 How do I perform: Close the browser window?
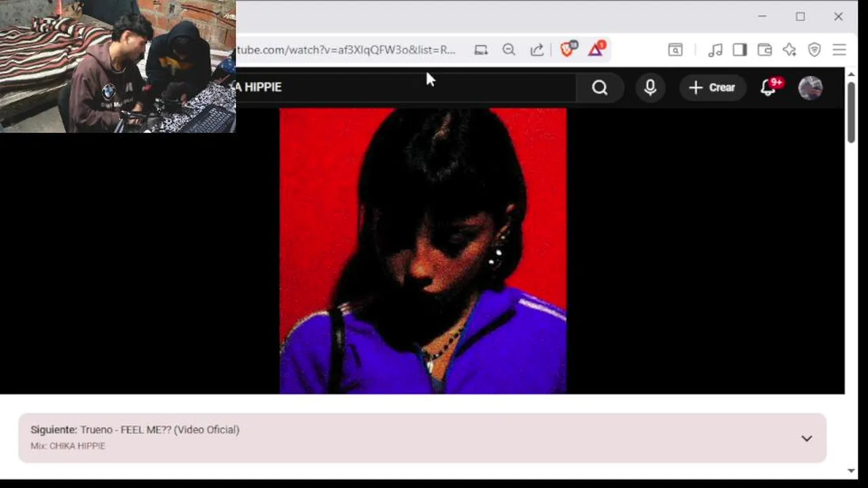click(838, 17)
